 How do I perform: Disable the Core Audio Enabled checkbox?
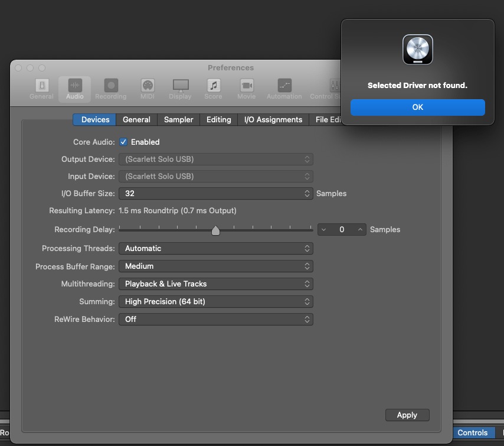pos(123,142)
